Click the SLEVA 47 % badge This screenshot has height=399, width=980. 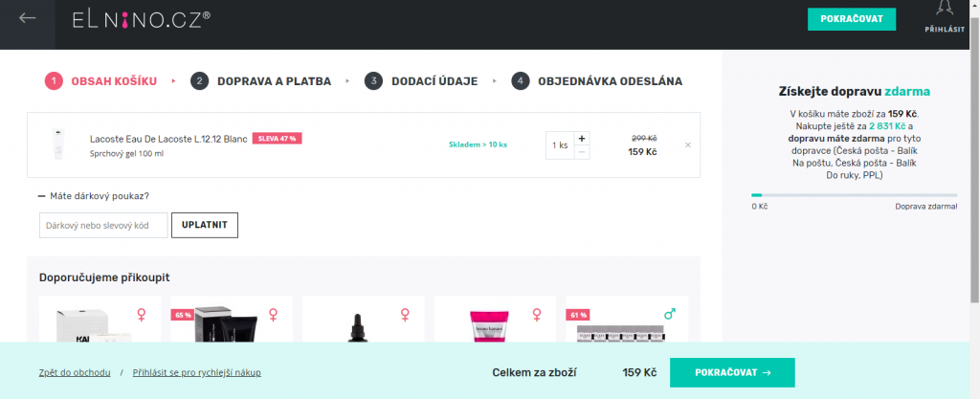277,139
